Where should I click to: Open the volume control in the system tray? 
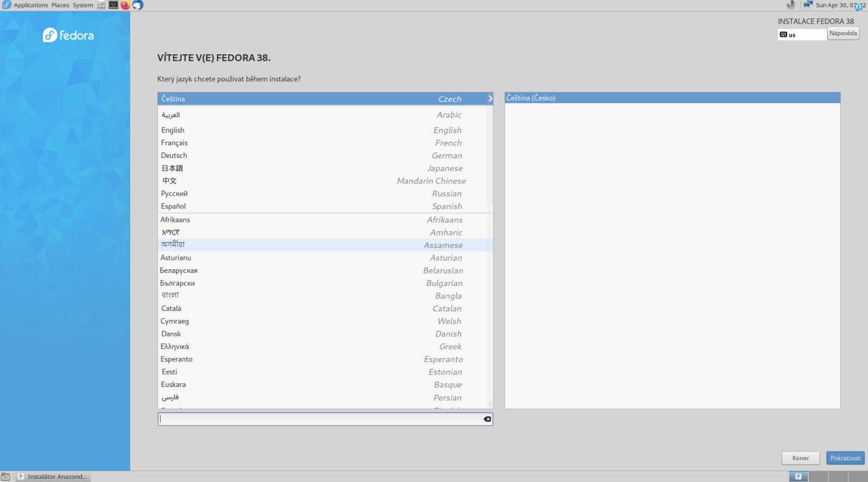(x=790, y=5)
